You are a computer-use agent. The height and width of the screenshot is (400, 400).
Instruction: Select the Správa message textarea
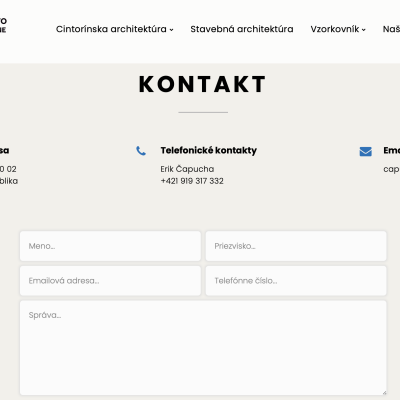click(x=203, y=348)
